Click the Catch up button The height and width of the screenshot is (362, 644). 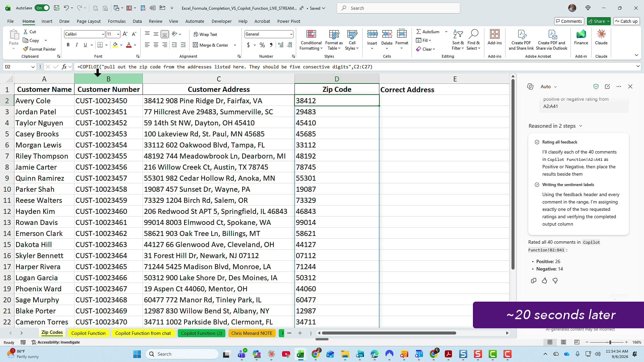(x=626, y=21)
